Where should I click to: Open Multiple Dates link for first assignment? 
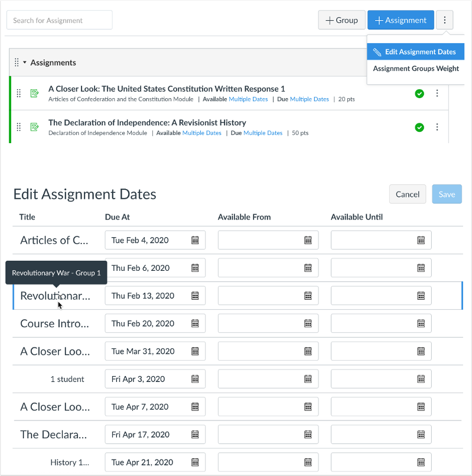248,99
